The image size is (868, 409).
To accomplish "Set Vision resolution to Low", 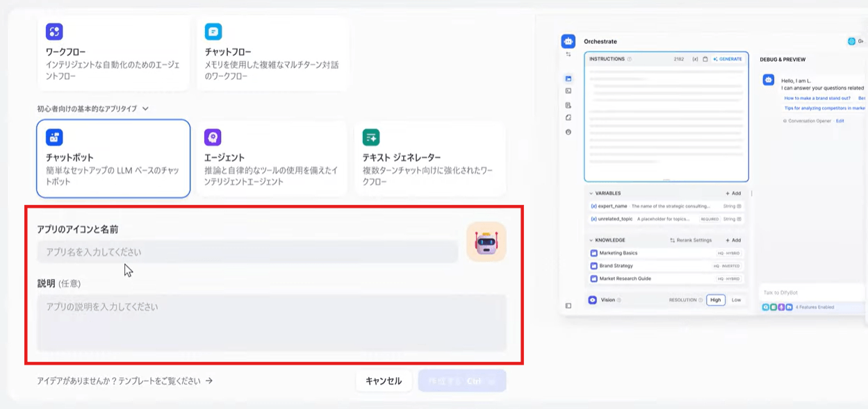I will click(x=736, y=300).
